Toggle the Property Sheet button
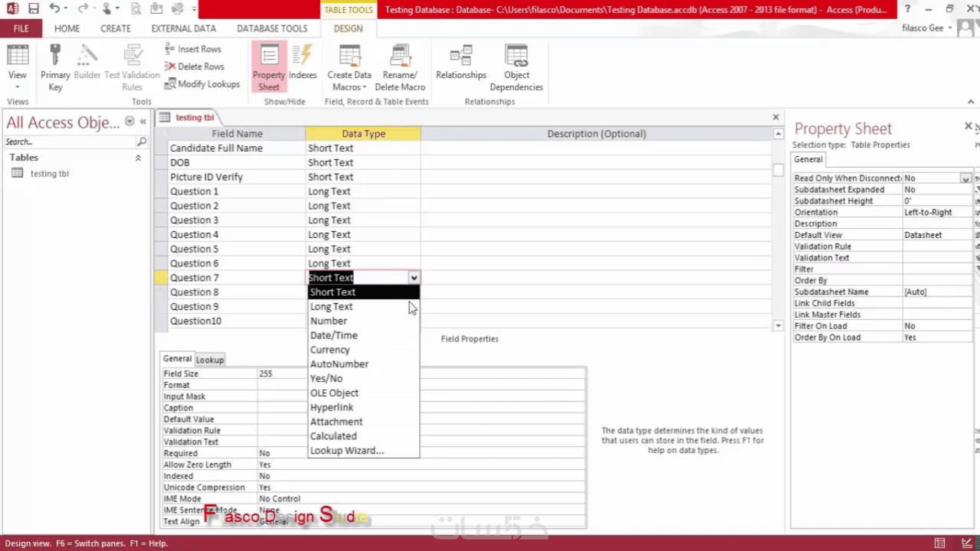980x551 pixels. coord(269,67)
